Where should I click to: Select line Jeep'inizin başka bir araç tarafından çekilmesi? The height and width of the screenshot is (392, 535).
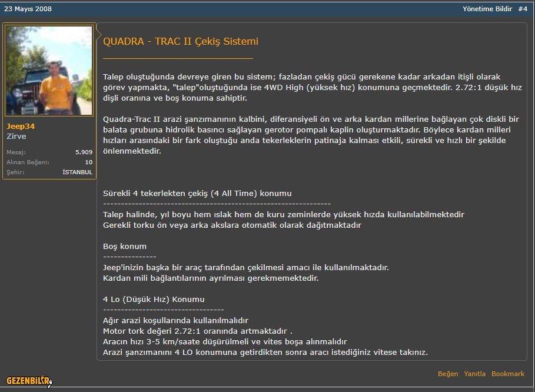[245, 267]
